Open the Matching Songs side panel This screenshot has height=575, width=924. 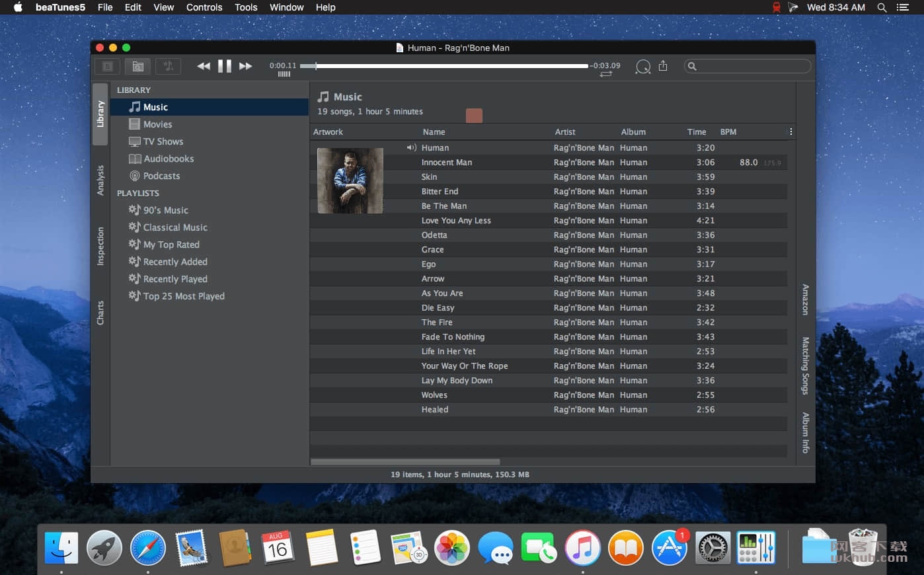click(805, 365)
